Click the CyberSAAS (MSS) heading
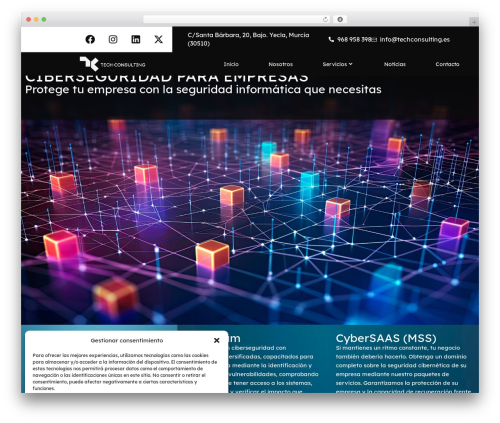Viewport: 500px width, 423px height. (x=386, y=338)
